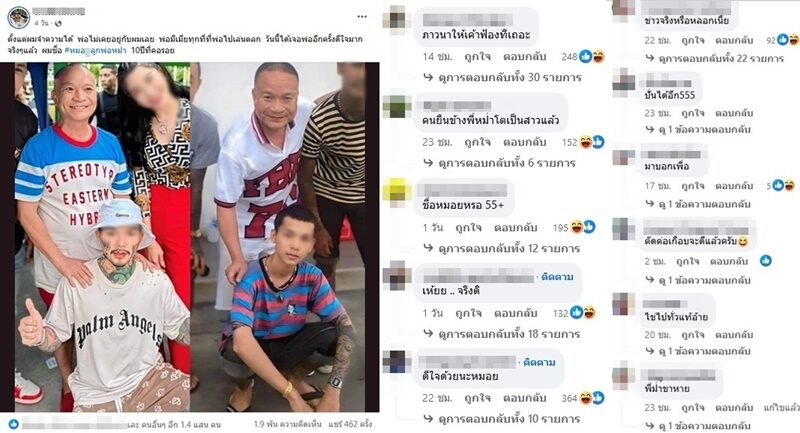The width and height of the screenshot is (800, 433).
Task: Click the hashtag link in the post text
Action: tap(97, 50)
